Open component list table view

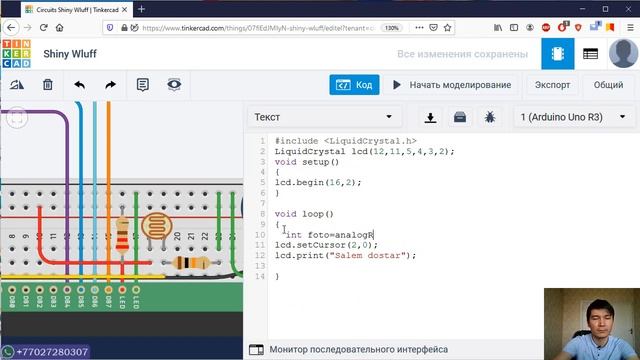(590, 54)
